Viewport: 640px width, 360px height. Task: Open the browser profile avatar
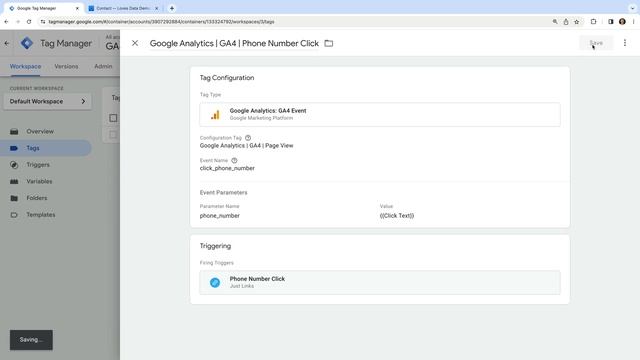pyautogui.click(x=622, y=22)
